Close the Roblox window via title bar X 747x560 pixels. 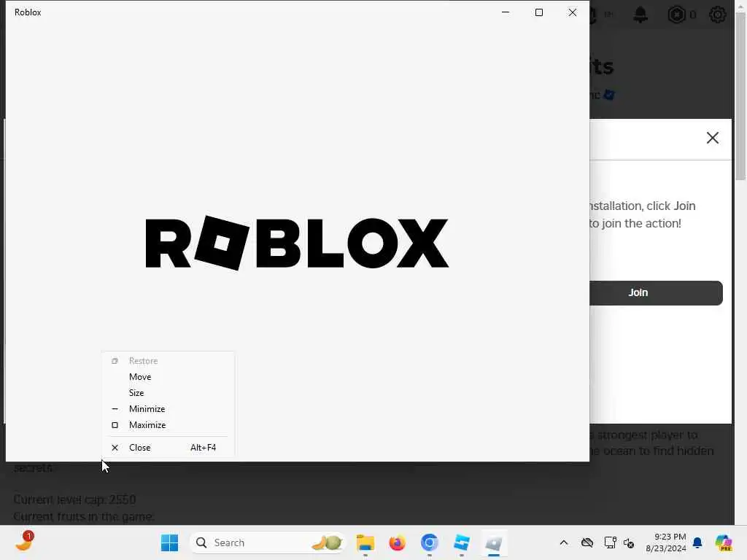tap(573, 12)
